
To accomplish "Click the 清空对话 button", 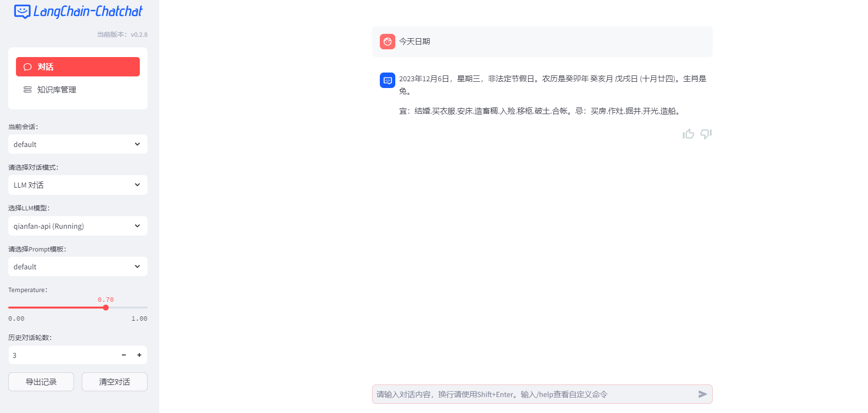I will (115, 382).
